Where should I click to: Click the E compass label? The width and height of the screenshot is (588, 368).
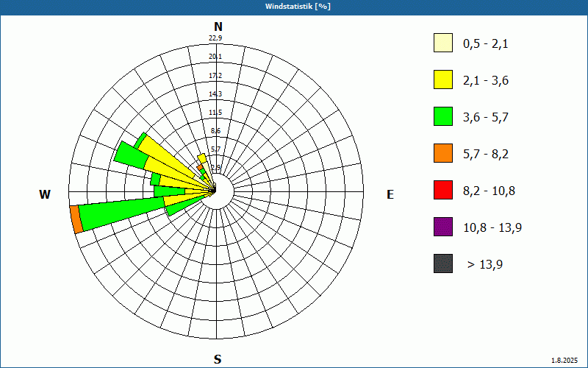click(390, 194)
